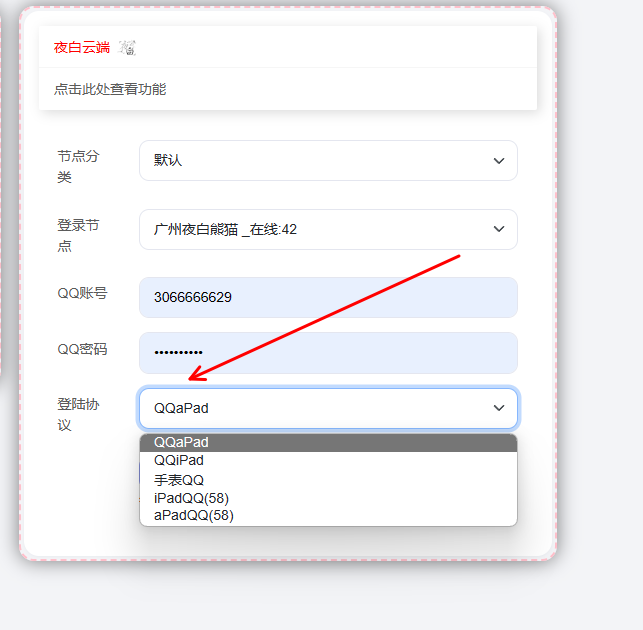Image resolution: width=643 pixels, height=630 pixels.
Task: Click the 夜白云端 title text
Action: click(x=82, y=48)
